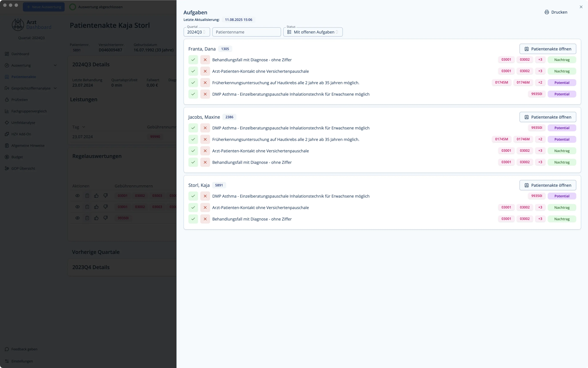Viewport: 588px width, 368px height.
Task: Accept Jacobs' Hautkrebs Früherkennung task
Action: 193,139
